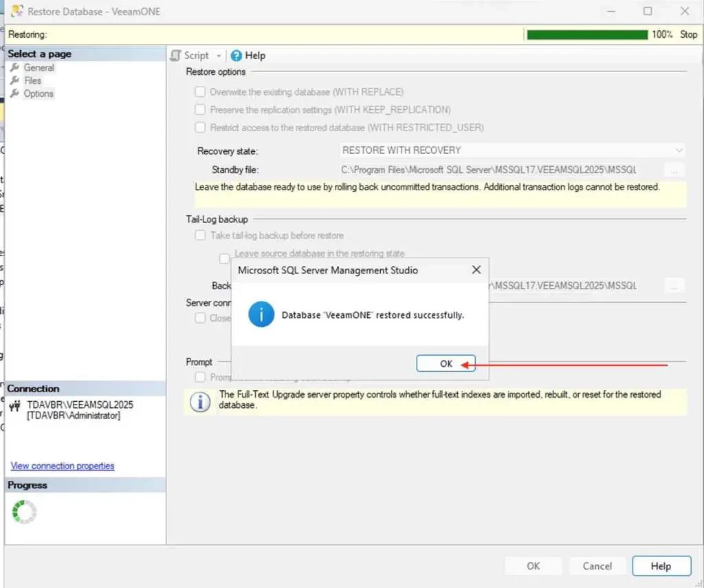Click the server connection icon
The height and width of the screenshot is (588, 704).
click(15, 405)
